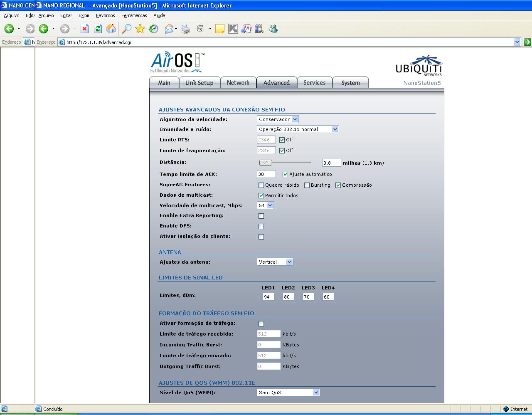Open the Ferramentas menu
532x415 pixels.
coord(134,15)
